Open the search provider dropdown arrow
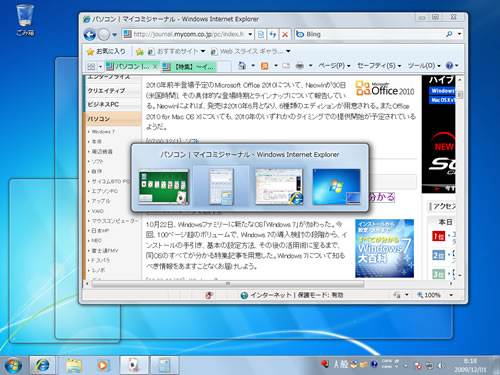The image size is (500, 375). 459,34
